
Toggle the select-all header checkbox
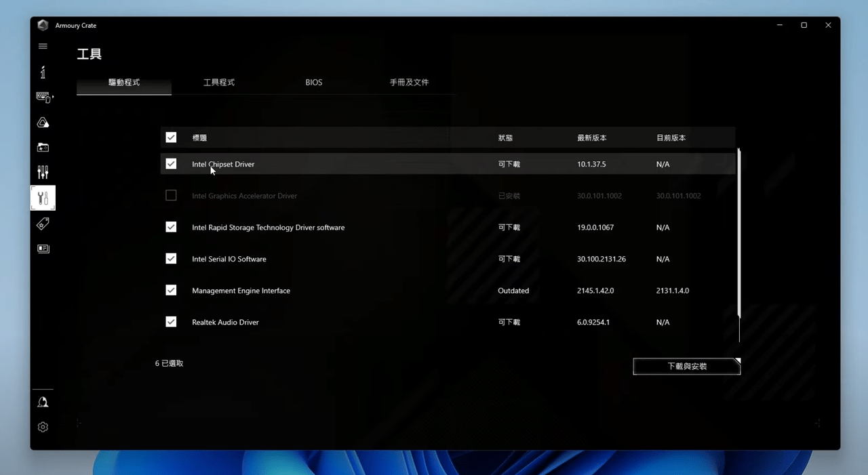point(171,138)
